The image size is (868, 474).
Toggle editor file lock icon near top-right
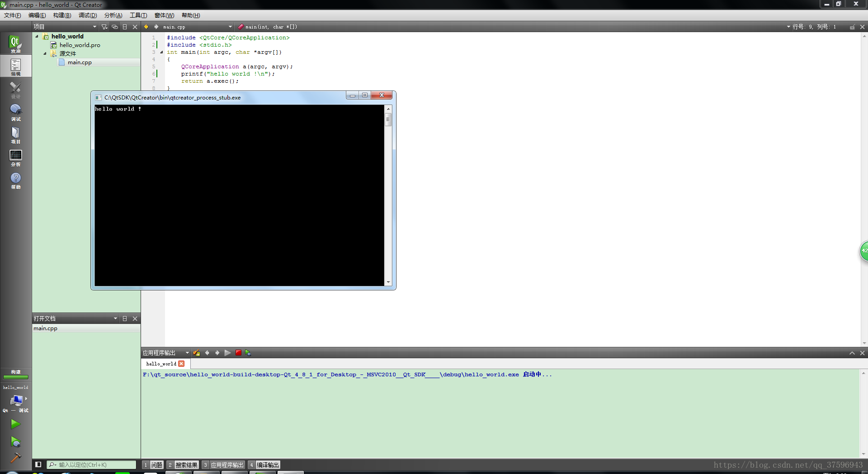(852, 27)
